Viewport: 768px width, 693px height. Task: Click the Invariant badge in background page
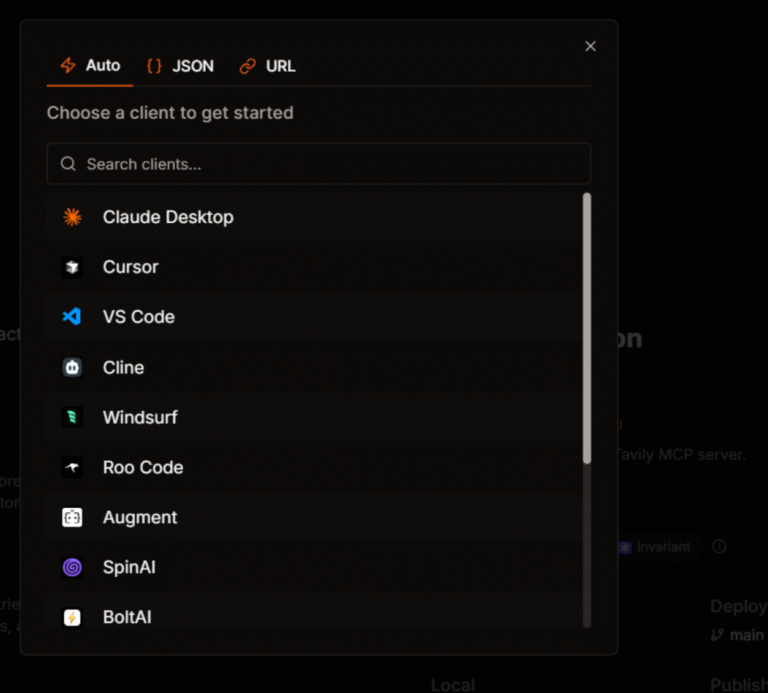point(658,547)
